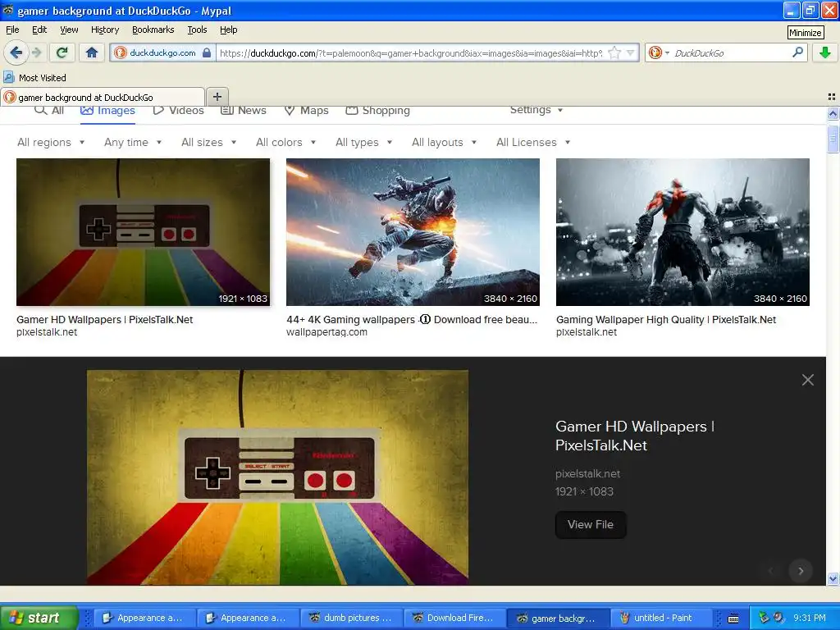The width and height of the screenshot is (840, 630).
Task: Open Gaming Wallpaper High Quality link
Action: 666,320
